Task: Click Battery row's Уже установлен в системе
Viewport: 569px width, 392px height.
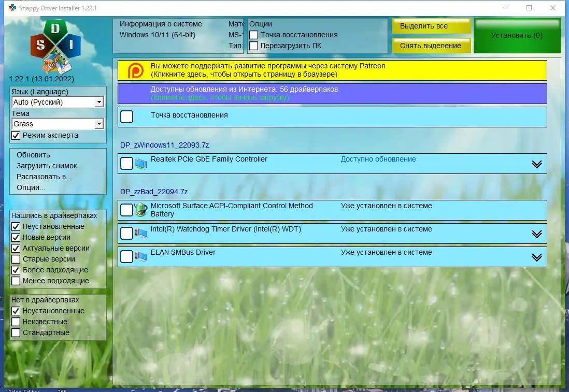Action: 386,206
